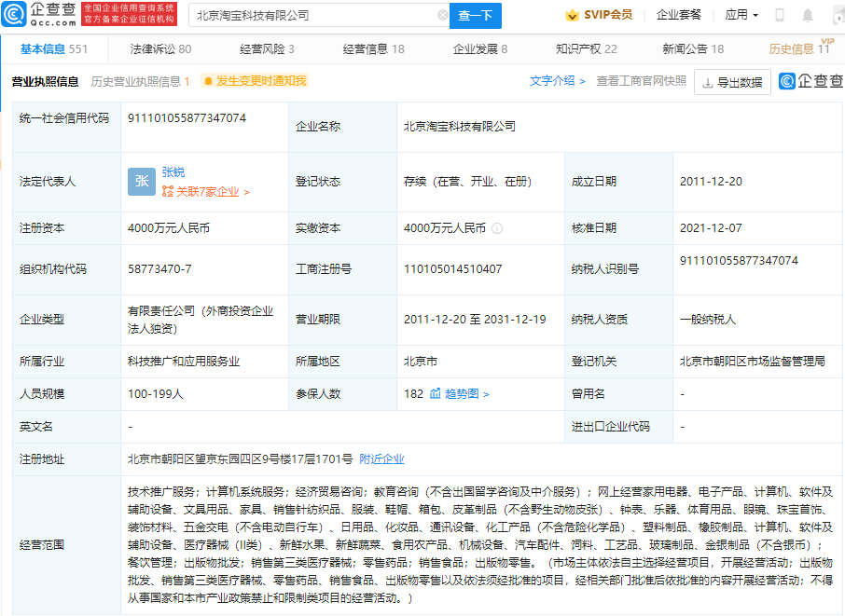Switch to the 经营风险 3 tab
Image resolution: width=845 pixels, height=616 pixels.
267,49
